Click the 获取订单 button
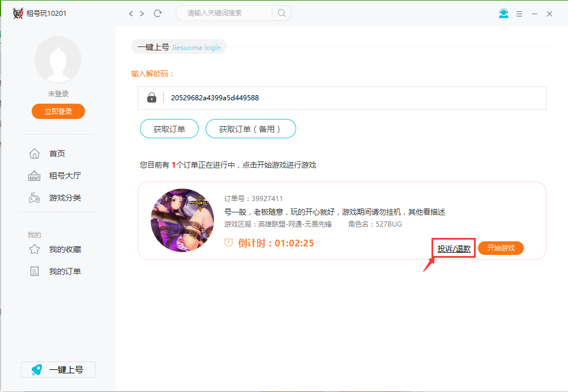The image size is (568, 392). click(169, 129)
